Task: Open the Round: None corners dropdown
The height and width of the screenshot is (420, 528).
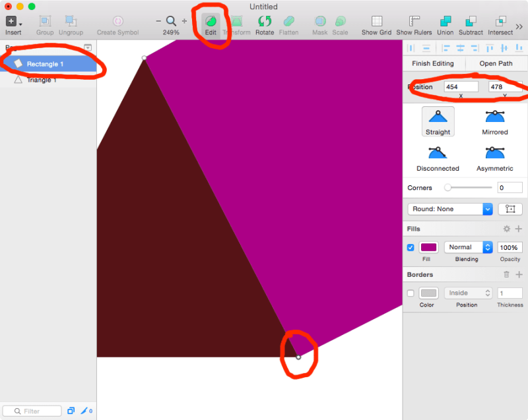Action: (x=449, y=209)
